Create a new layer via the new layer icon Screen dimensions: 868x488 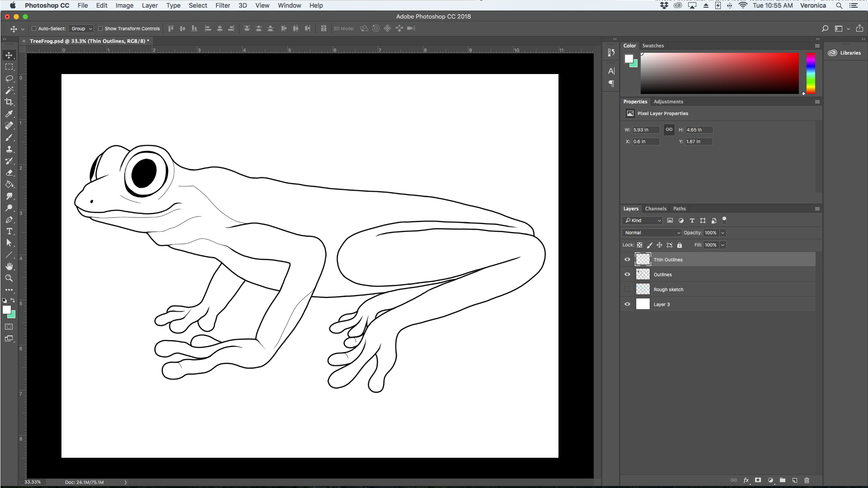coord(795,480)
